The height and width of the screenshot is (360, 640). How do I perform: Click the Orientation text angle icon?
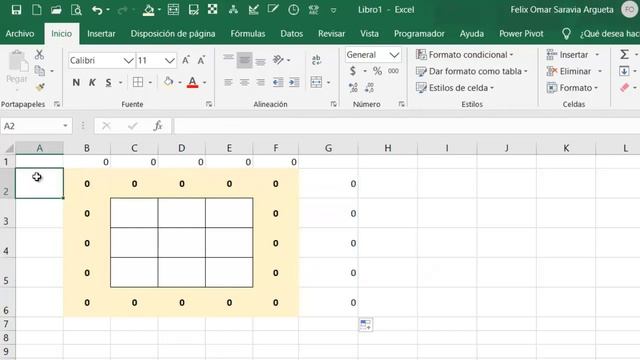278,60
